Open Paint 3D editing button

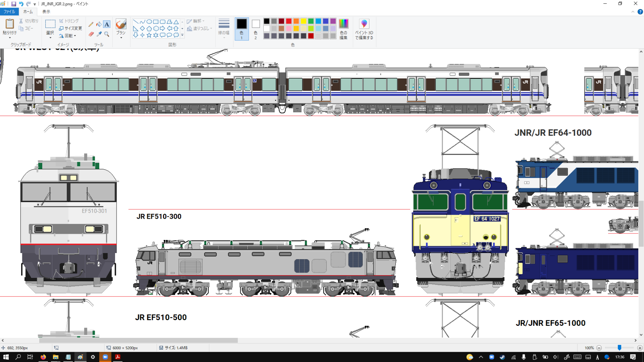(x=364, y=29)
